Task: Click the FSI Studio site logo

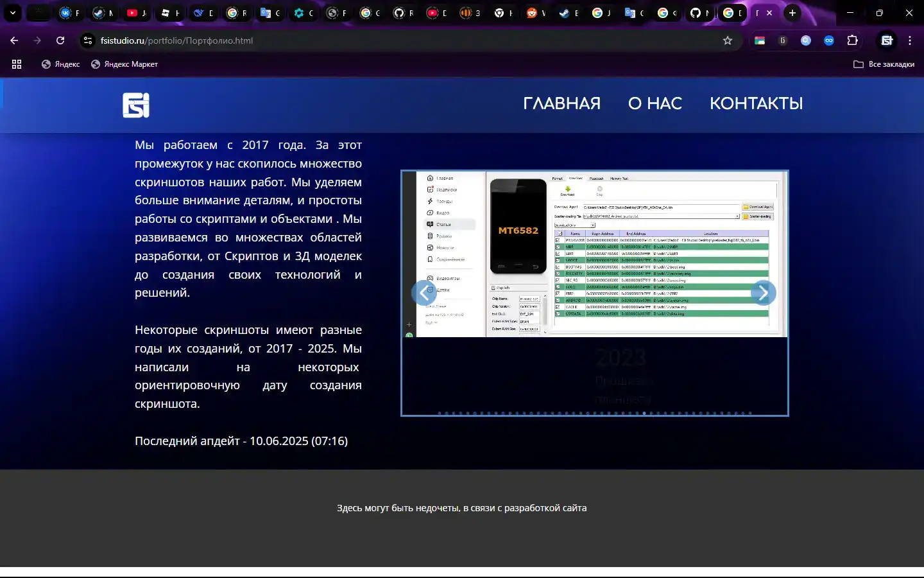Action: click(x=136, y=105)
